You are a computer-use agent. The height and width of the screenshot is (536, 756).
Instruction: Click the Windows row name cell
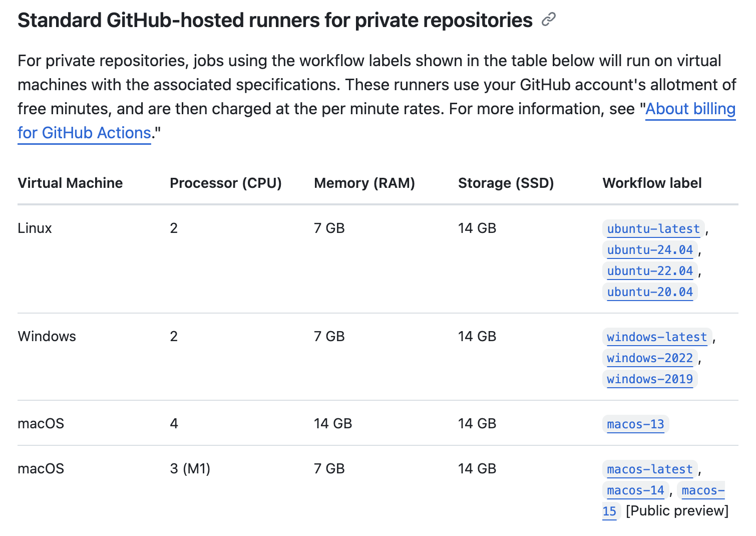(x=47, y=337)
